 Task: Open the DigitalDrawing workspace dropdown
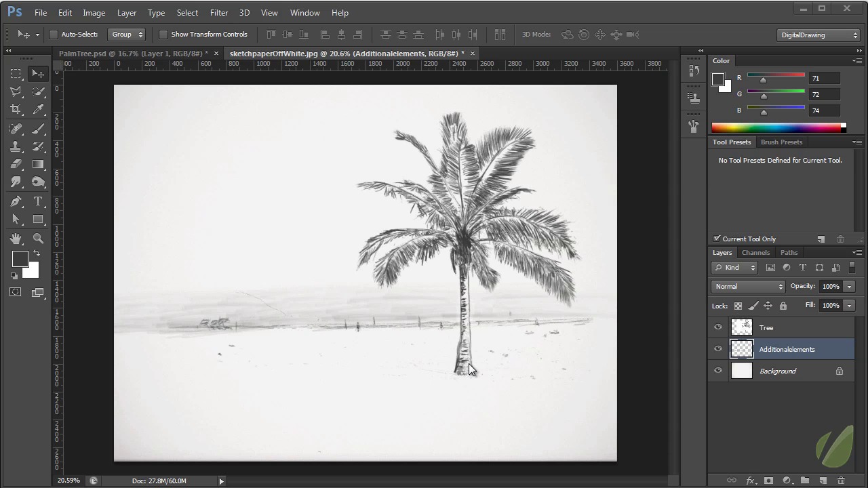pos(818,35)
